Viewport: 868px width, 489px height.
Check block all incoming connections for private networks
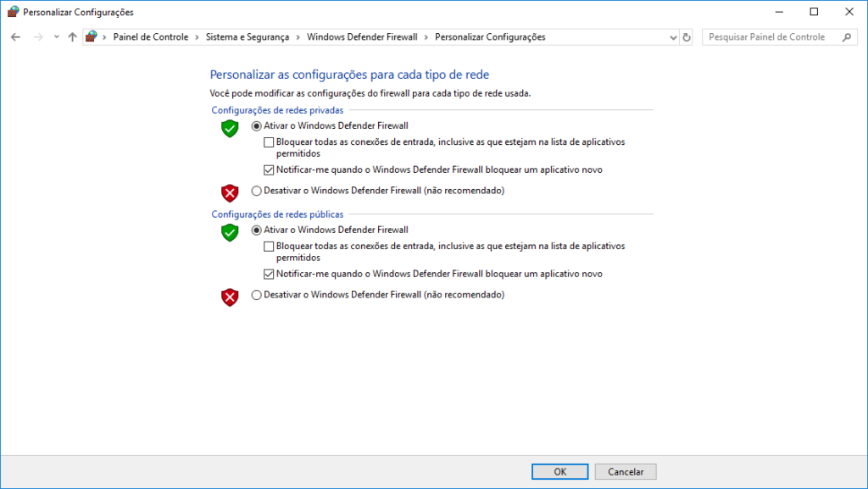click(x=269, y=142)
